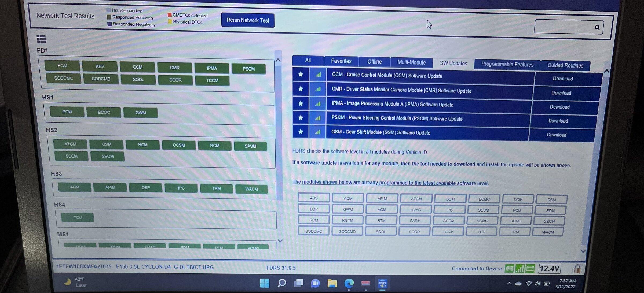Click the Offline tab

pyautogui.click(x=375, y=62)
